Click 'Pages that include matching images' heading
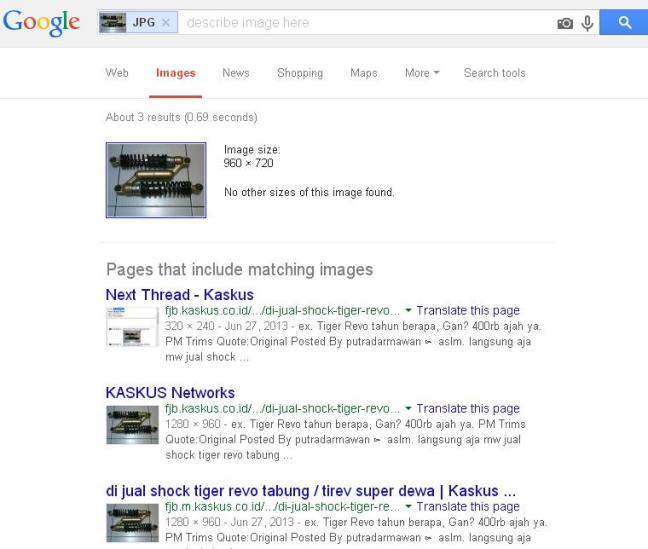The height and width of the screenshot is (549, 648). point(240,270)
